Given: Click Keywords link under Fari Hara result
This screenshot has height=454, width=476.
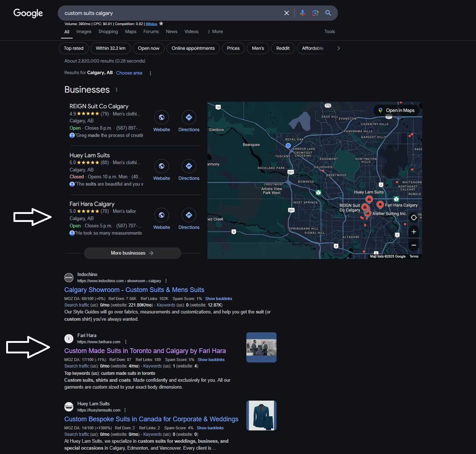Looking at the screenshot, I should point(153,366).
